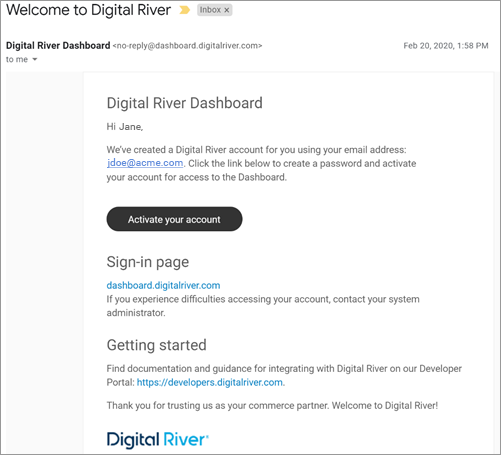The width and height of the screenshot is (501, 455).
Task: Remove the Inbox label with its x
Action: pos(227,10)
